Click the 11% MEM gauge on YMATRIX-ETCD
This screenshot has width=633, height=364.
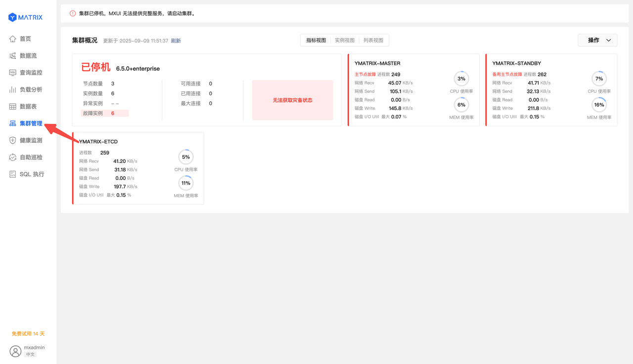point(186,183)
